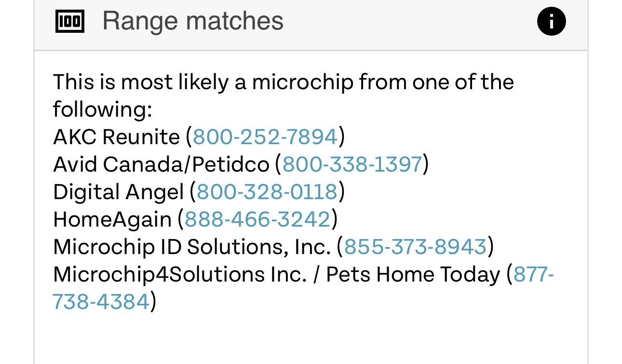The width and height of the screenshot is (622, 364).
Task: Tap Microchip ID Solutions number 855-373-8943
Action: (x=415, y=247)
